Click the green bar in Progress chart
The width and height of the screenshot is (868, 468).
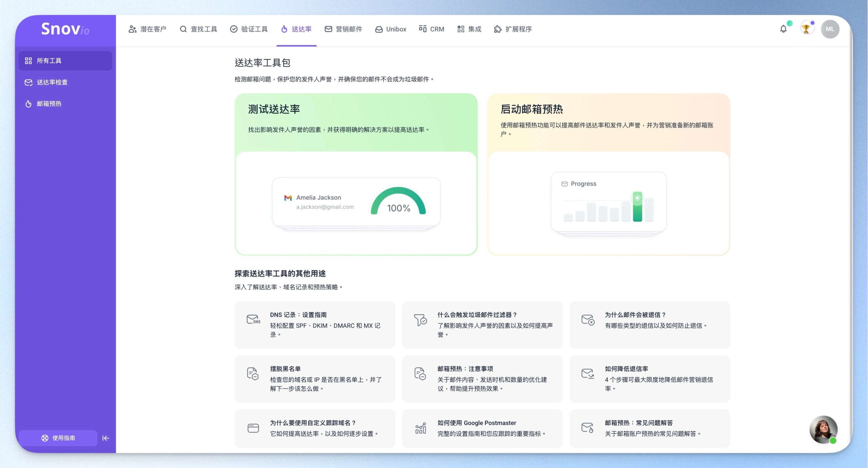(637, 207)
